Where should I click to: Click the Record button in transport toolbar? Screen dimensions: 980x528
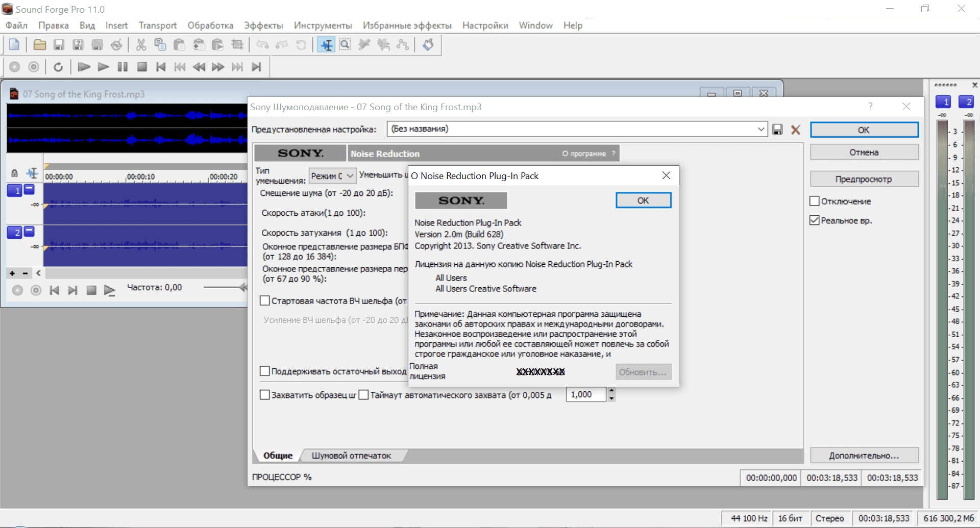tap(14, 67)
